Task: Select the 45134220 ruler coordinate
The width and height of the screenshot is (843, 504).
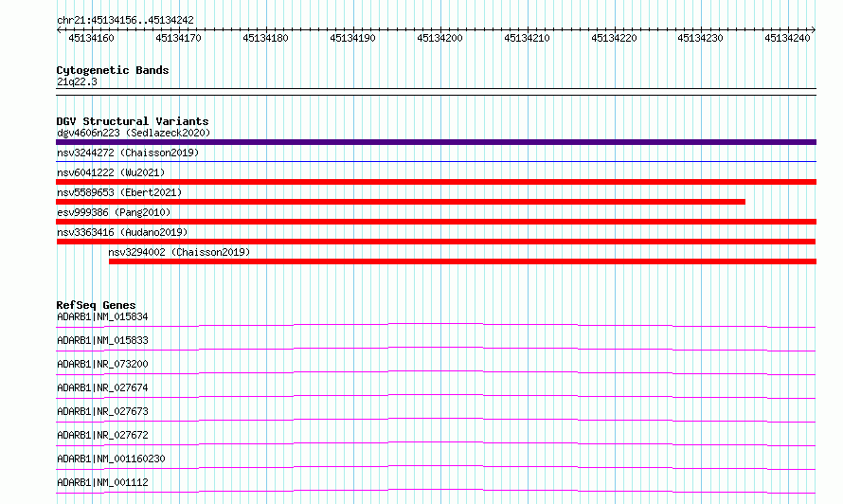Action: [x=614, y=38]
